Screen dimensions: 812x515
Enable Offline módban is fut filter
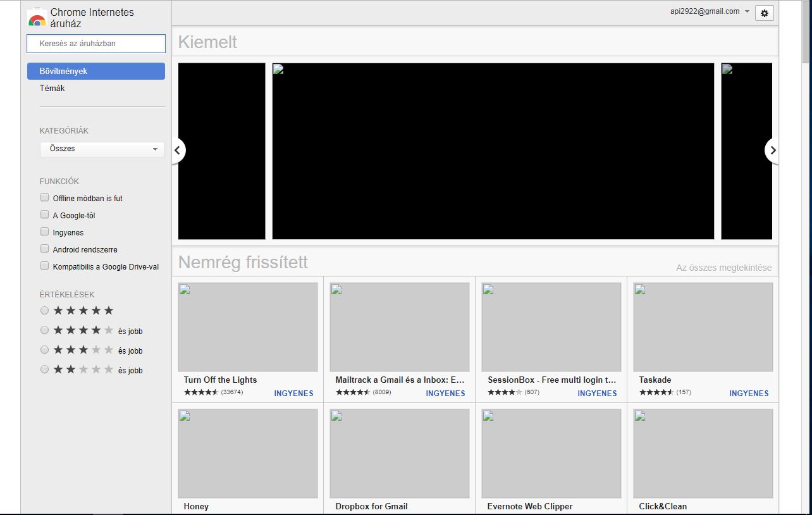click(x=44, y=197)
